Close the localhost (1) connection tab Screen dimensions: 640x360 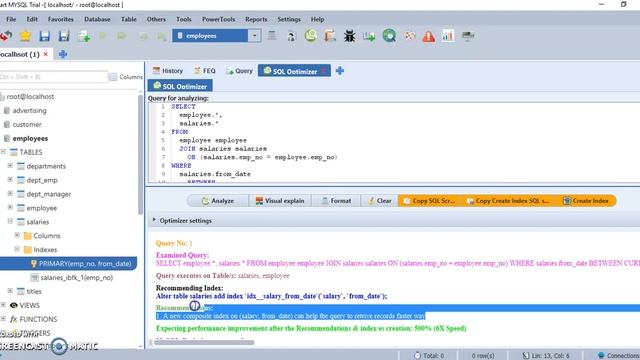[x=46, y=54]
